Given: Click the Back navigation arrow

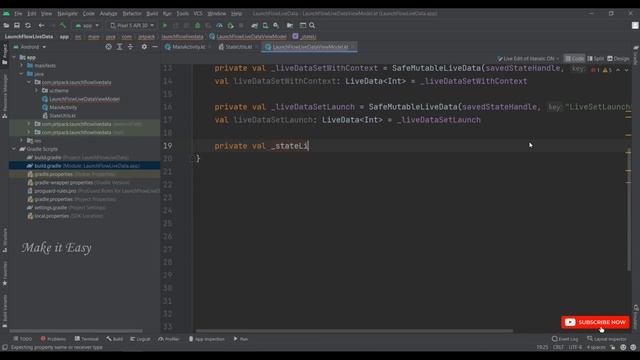Looking at the screenshot, I should coord(41,25).
